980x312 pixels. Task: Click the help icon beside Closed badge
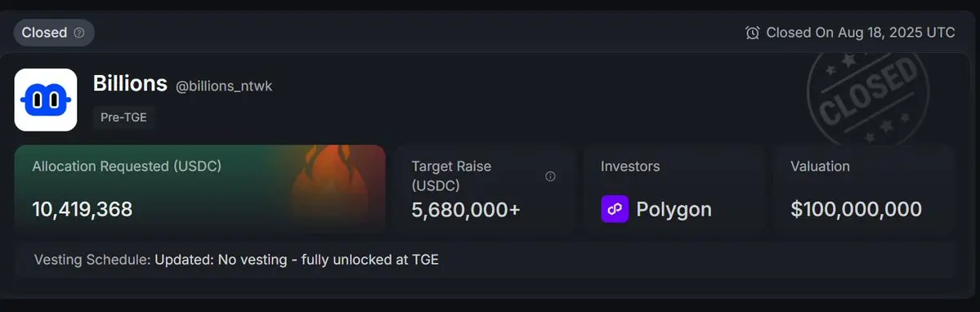(x=78, y=33)
